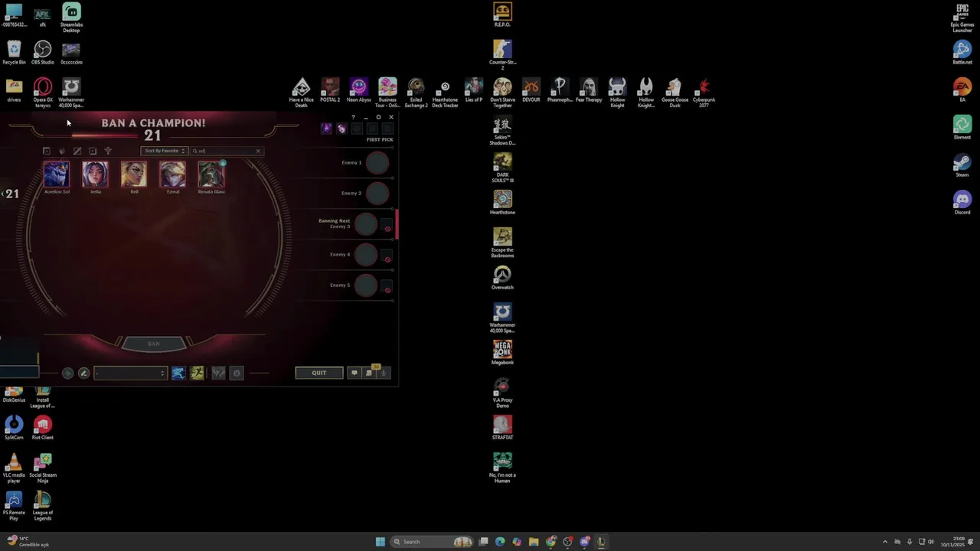Click the Enemy 1 pick slot
The image size is (980, 551).
377,163
